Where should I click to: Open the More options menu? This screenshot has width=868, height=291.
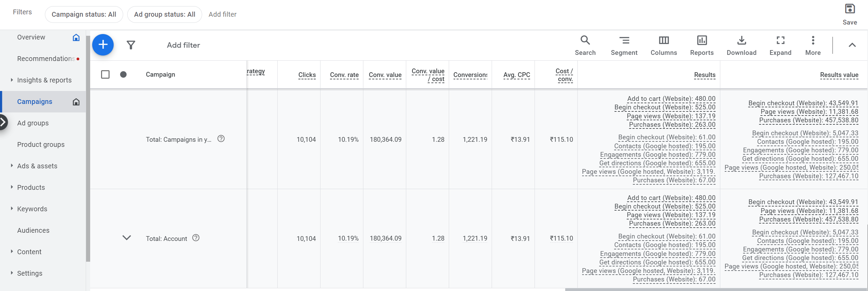tap(813, 45)
